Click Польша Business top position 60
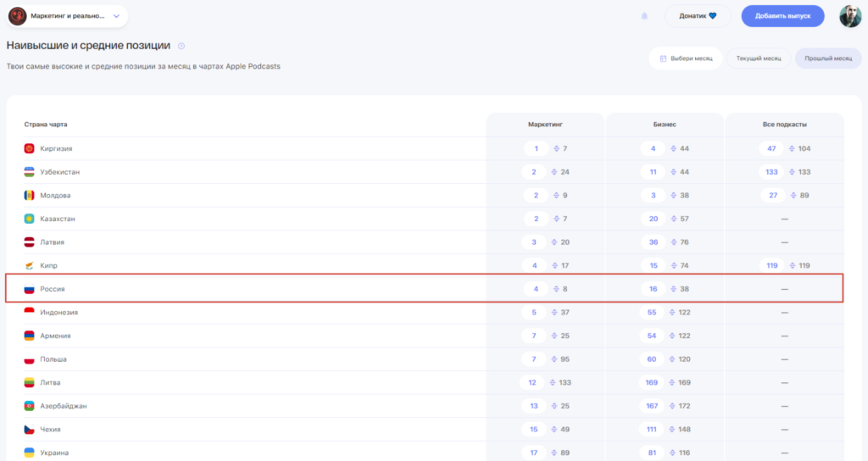Screen dimensions: 868x461 652,359
